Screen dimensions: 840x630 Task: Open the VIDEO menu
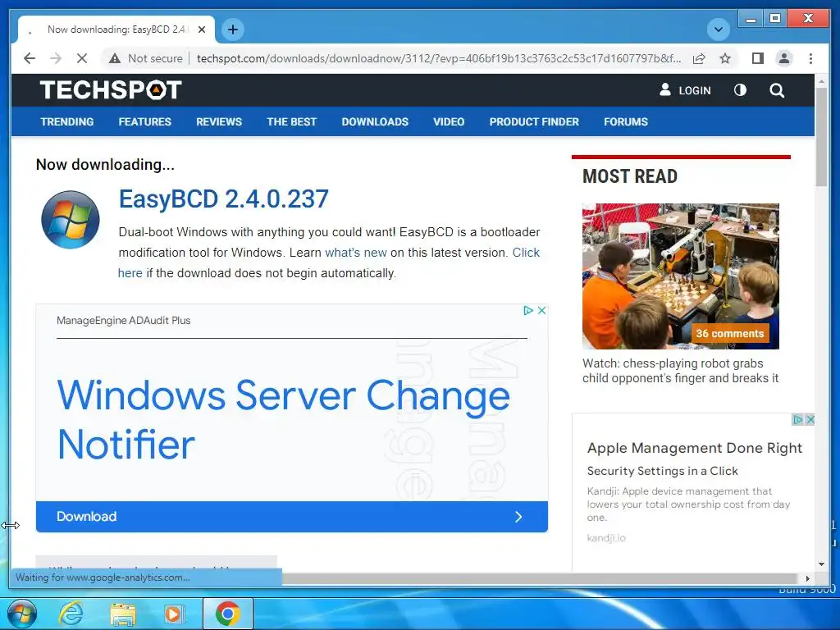[449, 121]
